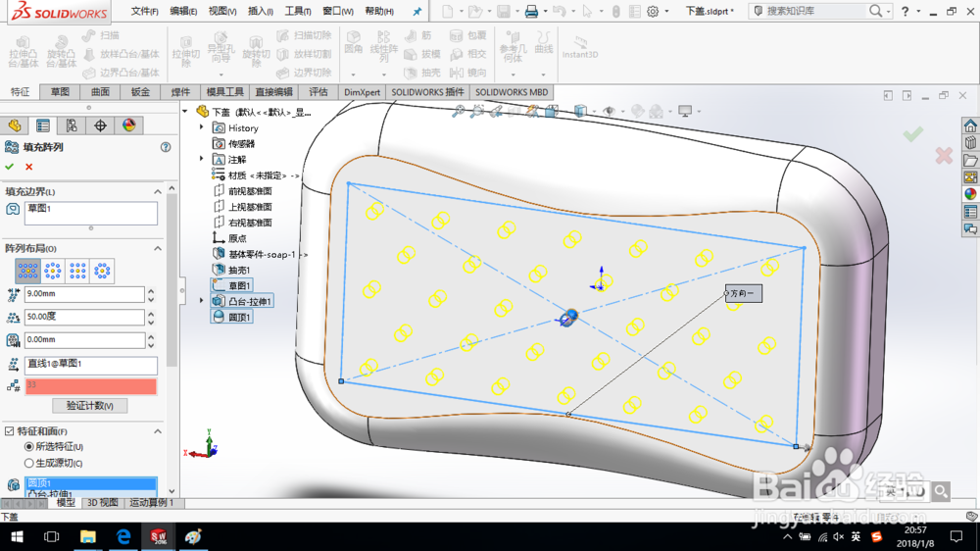
Task: Click Zoom to Area view icon
Action: coord(477,112)
